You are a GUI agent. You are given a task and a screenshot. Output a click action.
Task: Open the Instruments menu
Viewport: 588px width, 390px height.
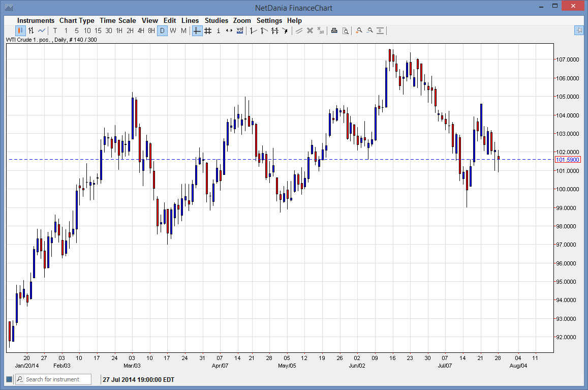pyautogui.click(x=36, y=20)
